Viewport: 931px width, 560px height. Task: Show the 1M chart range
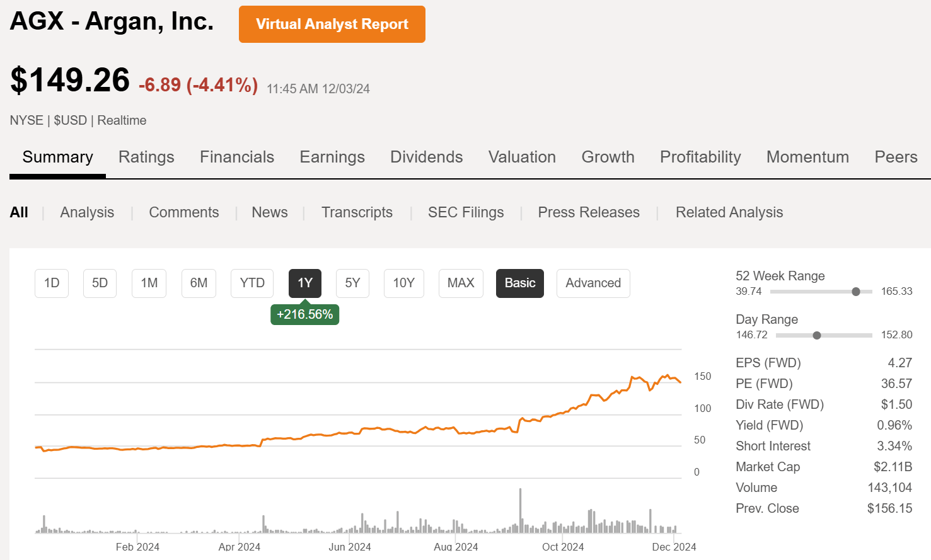point(149,283)
